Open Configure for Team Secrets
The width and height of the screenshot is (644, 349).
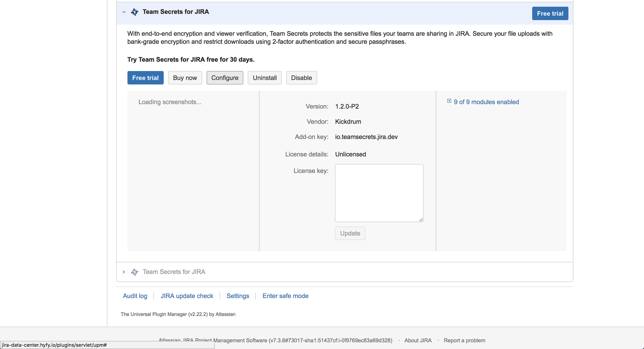pos(225,78)
